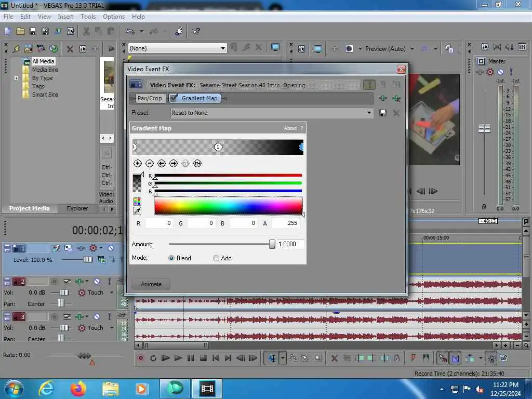Pick color with eyedropper tool
532x399 pixels.
pos(137,211)
